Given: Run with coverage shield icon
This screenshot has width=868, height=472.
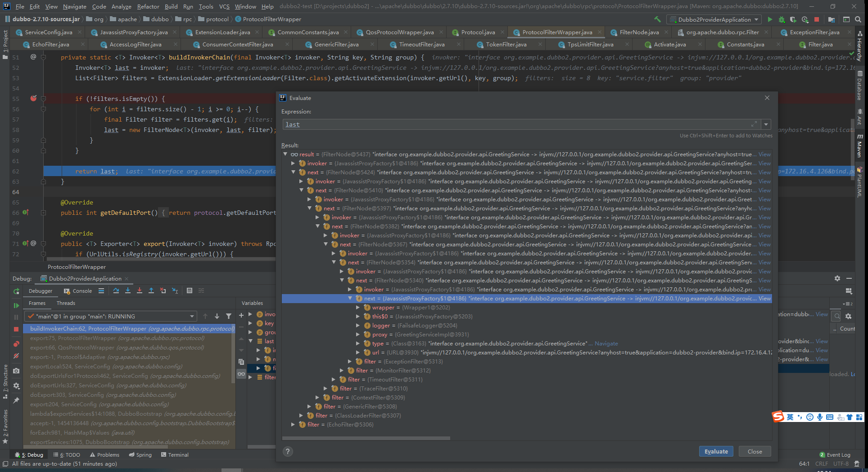Looking at the screenshot, I should pos(793,19).
